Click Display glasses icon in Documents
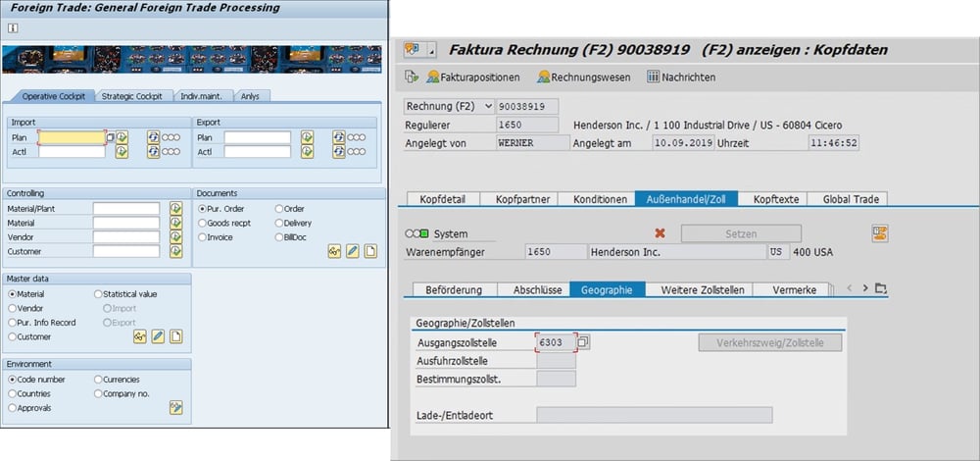 [334, 251]
